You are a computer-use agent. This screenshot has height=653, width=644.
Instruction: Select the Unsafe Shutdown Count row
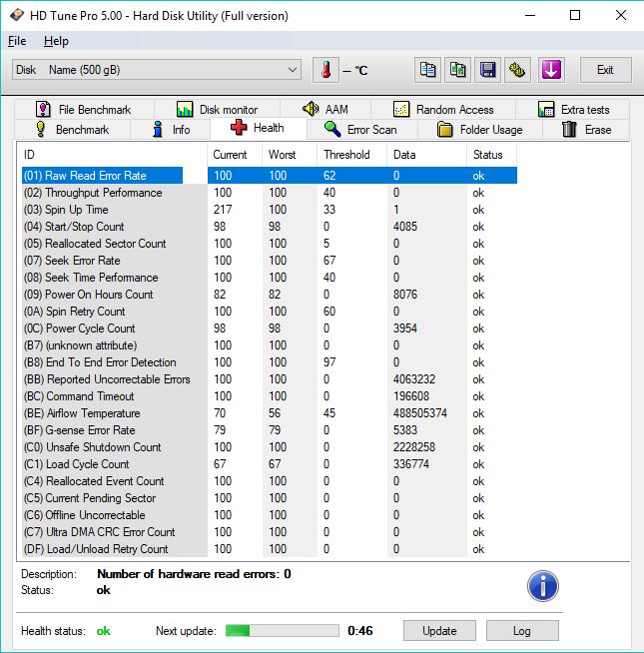(270, 447)
